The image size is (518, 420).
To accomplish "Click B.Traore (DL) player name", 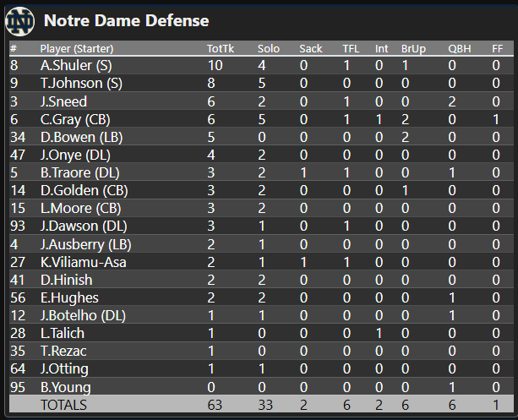I will 80,172.
